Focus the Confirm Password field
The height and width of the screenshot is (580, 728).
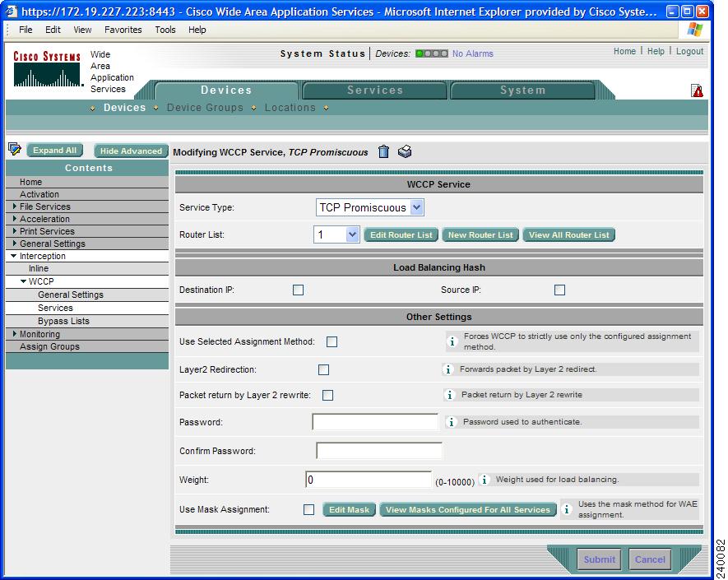379,451
